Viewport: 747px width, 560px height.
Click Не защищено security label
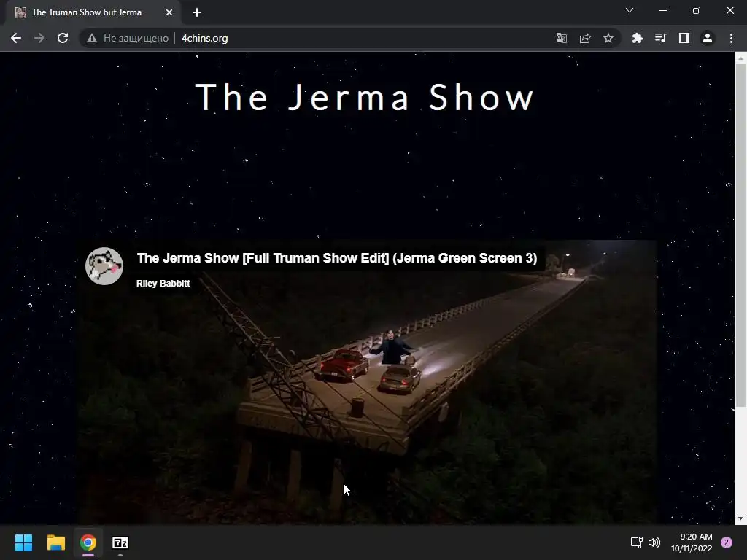(x=136, y=38)
